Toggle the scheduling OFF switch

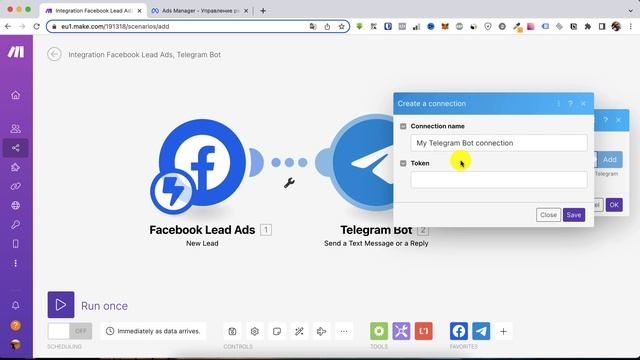[70, 331]
